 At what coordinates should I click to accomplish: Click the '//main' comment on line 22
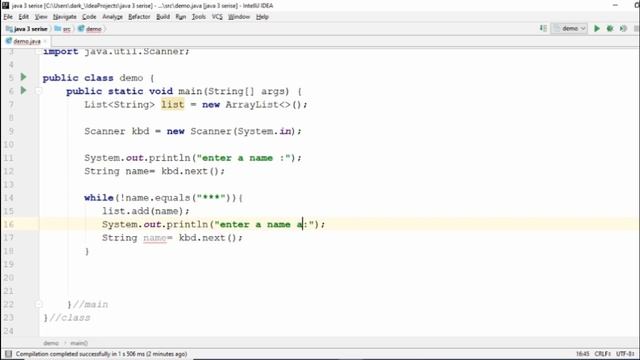point(91,304)
